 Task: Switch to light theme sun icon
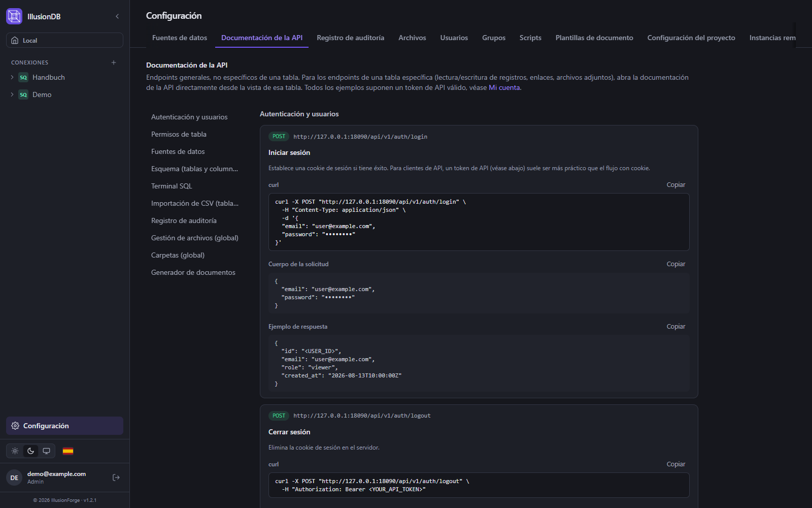15,451
